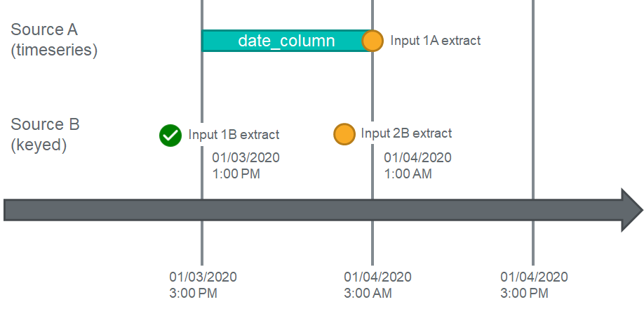The height and width of the screenshot is (309, 644).
Task: Click the 01/04/2020 1:00 AM timestamp text
Action: coord(417,166)
